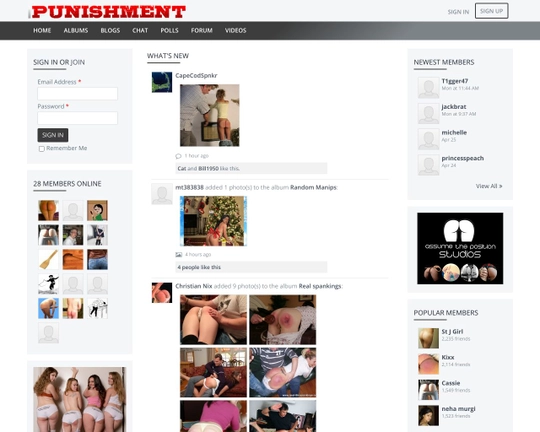Open the cartoon character avatar with green shirt
The height and width of the screenshot is (432, 540).
(97, 210)
